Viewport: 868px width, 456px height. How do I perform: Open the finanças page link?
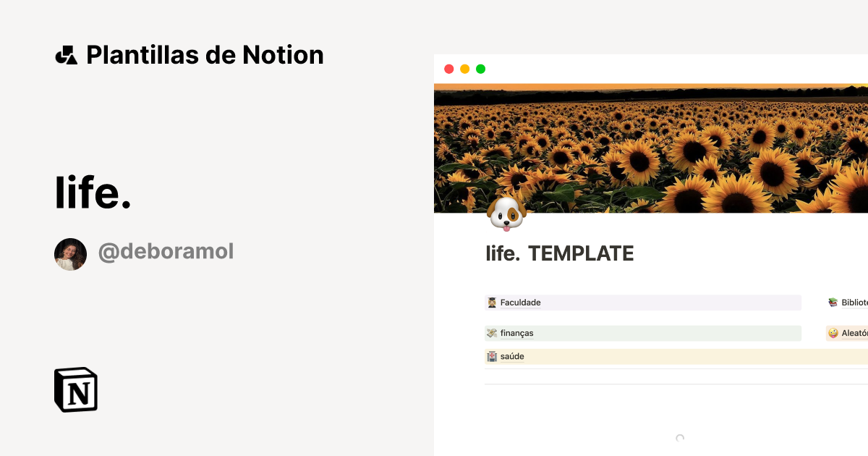[516, 333]
